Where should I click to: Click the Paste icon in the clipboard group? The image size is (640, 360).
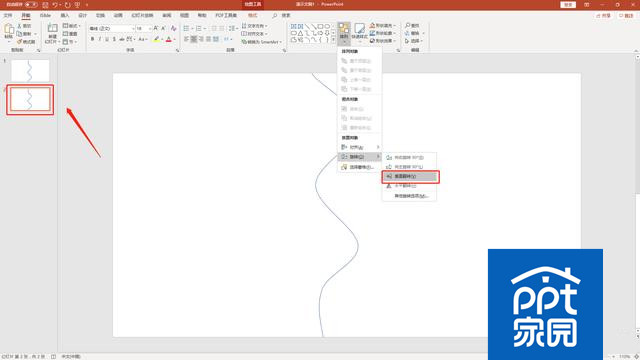(x=9, y=30)
